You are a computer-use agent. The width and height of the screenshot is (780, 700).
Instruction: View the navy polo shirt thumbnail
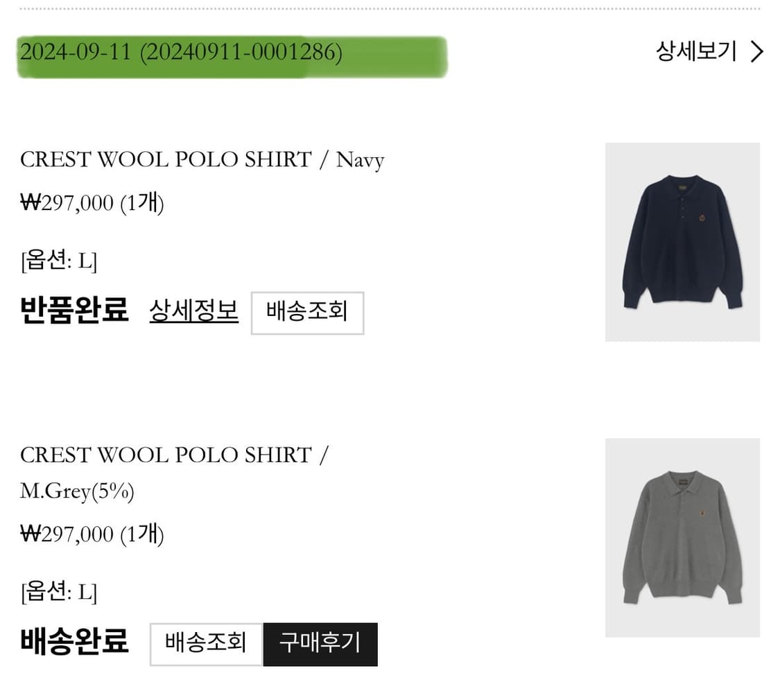click(x=682, y=242)
